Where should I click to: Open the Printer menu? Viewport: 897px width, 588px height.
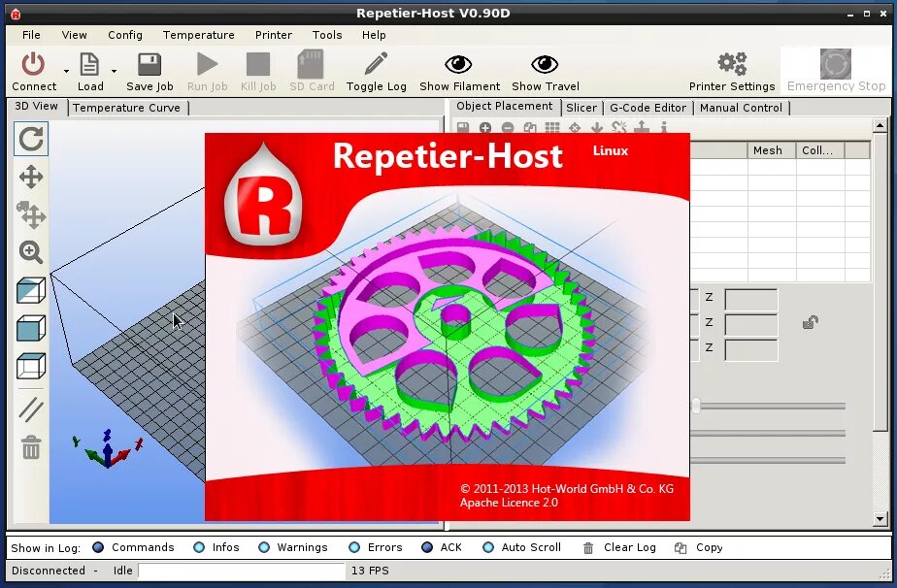(274, 35)
